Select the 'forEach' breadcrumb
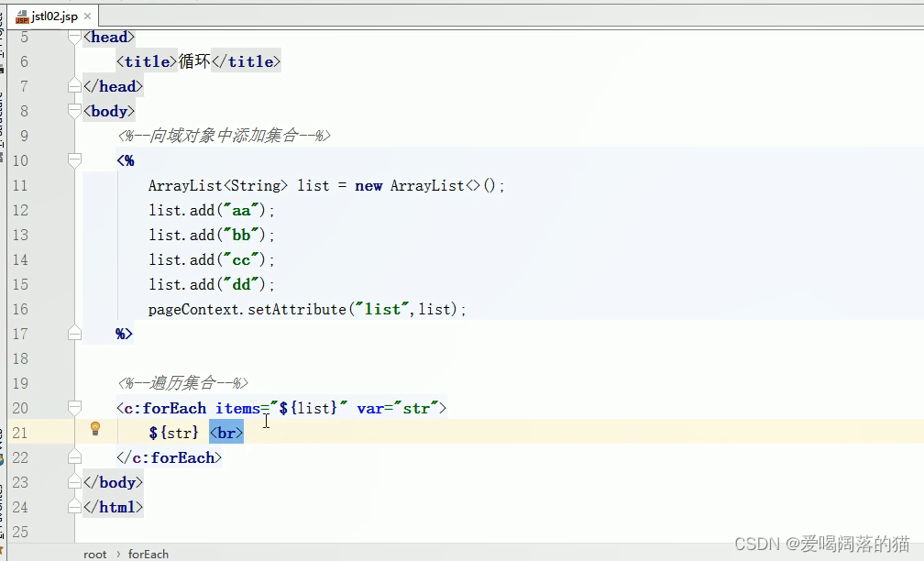The image size is (924, 561). click(x=148, y=554)
